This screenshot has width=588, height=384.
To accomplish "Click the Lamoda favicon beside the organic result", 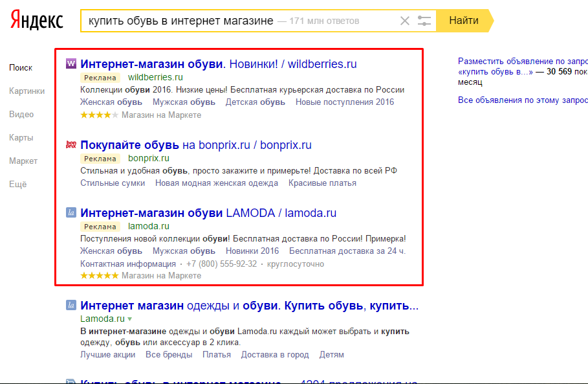I will 71,305.
